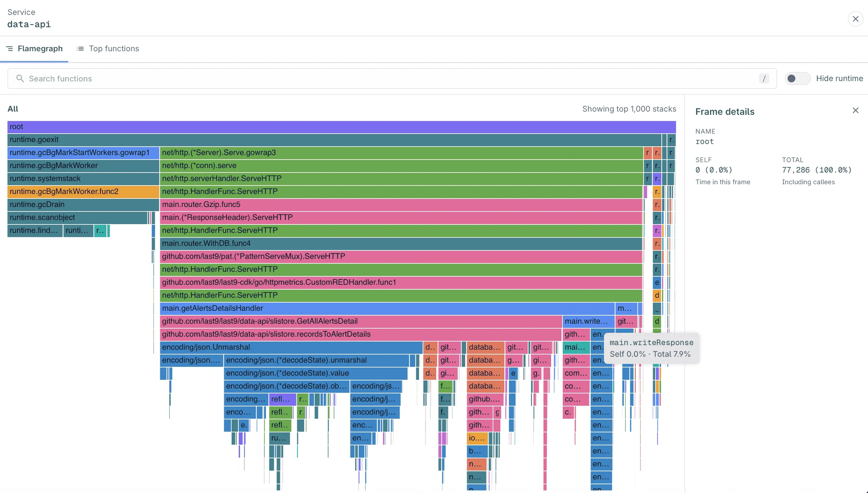Select the runtime.systemstack frame
The width and height of the screenshot is (868, 493).
[83, 178]
